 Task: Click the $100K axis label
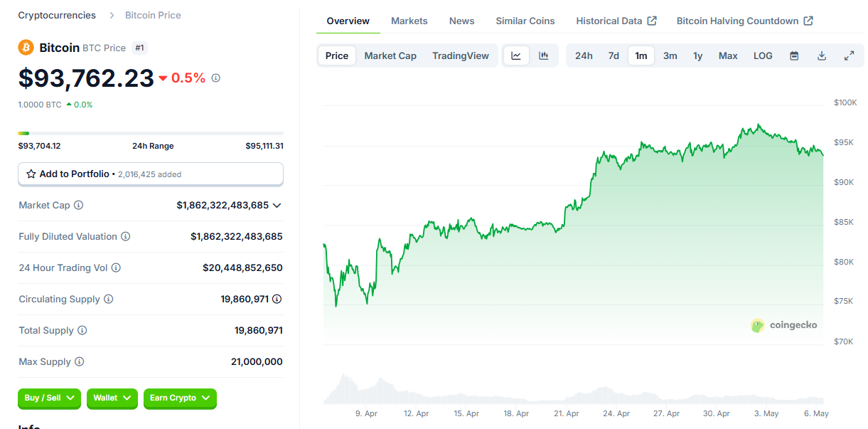click(845, 103)
